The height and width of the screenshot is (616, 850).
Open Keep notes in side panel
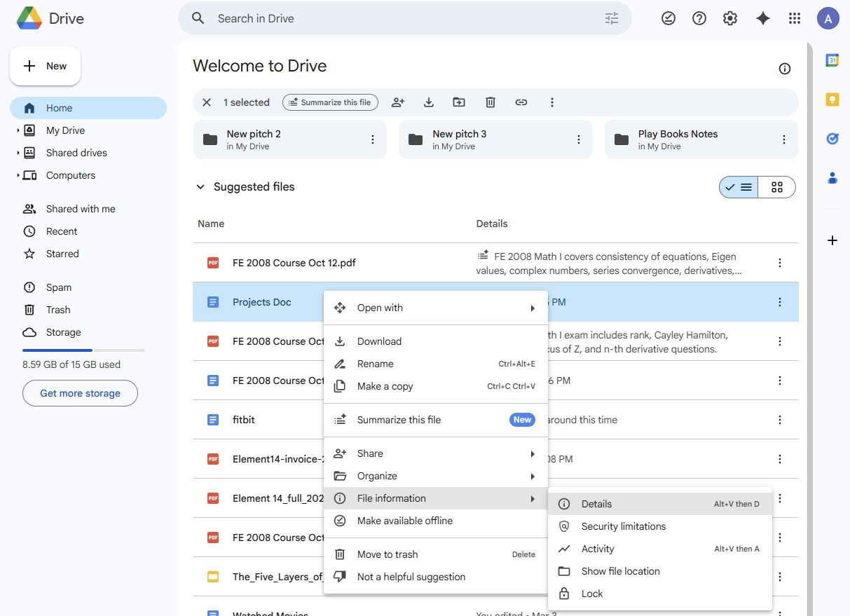832,100
